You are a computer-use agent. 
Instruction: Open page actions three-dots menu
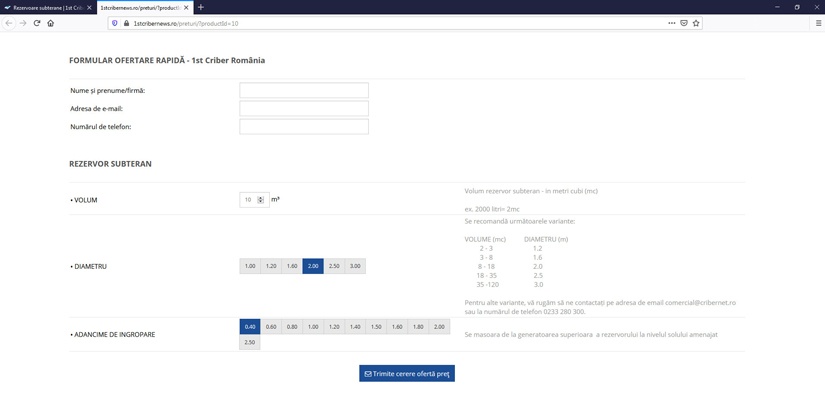click(x=672, y=23)
